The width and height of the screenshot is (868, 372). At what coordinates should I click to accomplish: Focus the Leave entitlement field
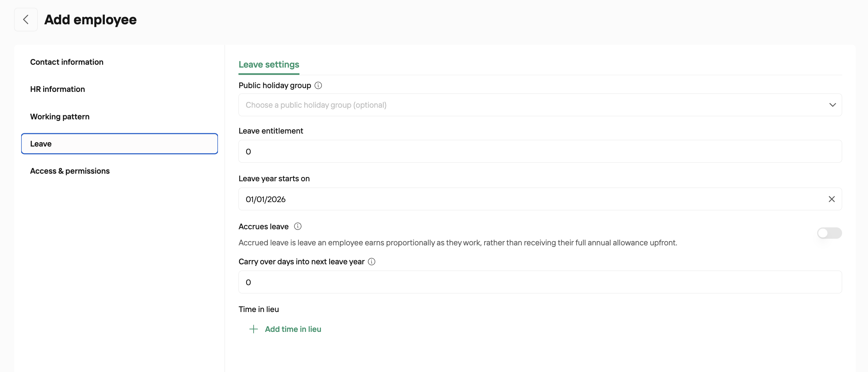540,152
